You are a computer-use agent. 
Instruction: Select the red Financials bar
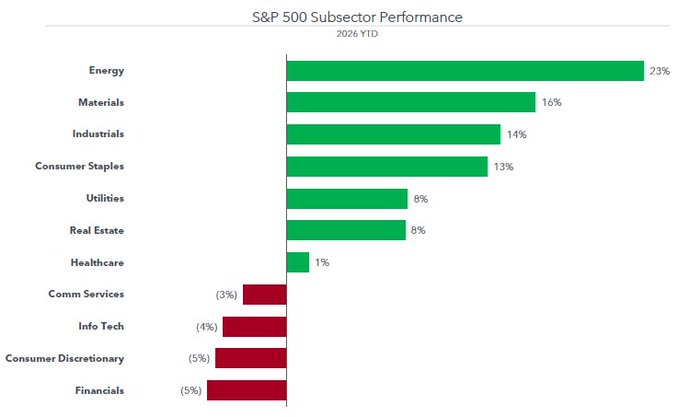point(246,390)
